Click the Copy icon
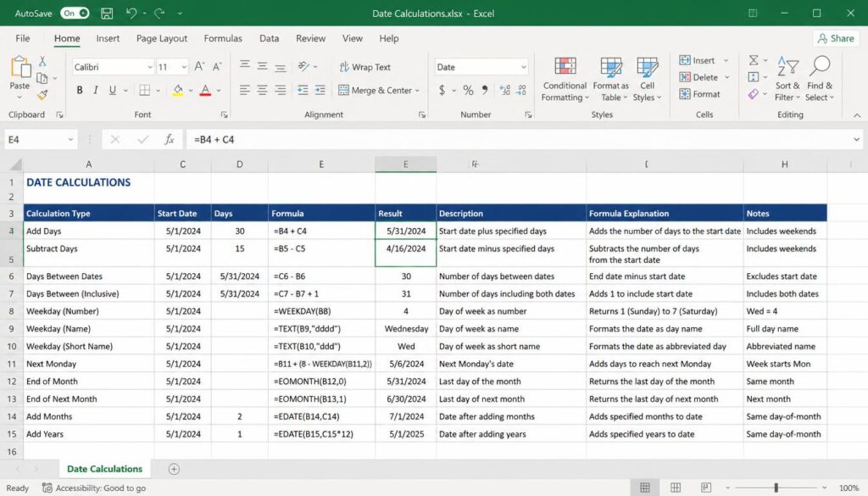This screenshot has height=496, width=868. pyautogui.click(x=42, y=78)
